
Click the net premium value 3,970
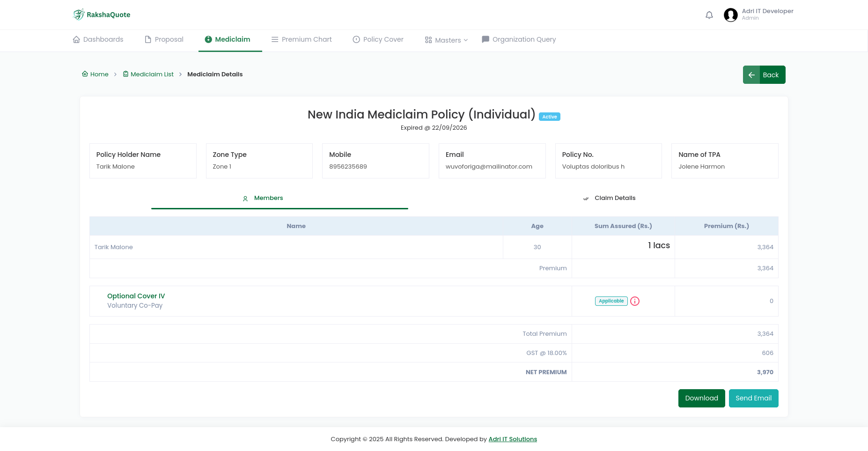(765, 372)
